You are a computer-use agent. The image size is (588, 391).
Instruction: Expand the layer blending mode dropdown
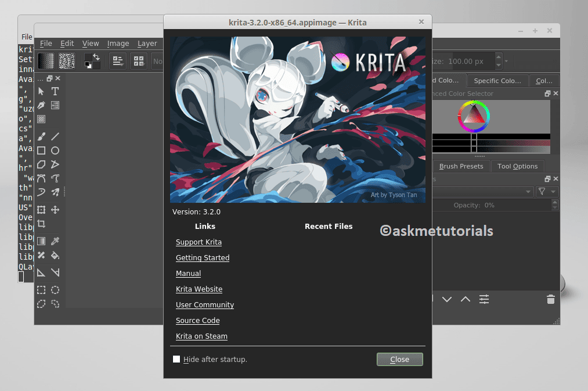528,192
